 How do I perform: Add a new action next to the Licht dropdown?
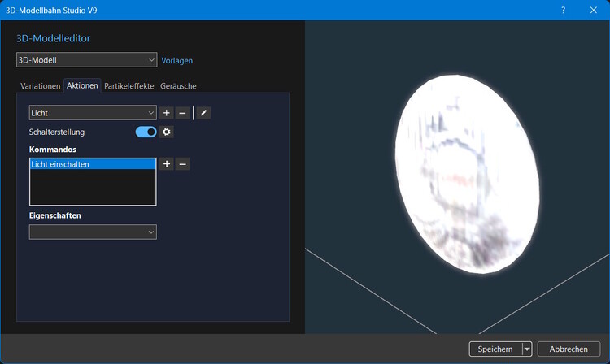[167, 113]
